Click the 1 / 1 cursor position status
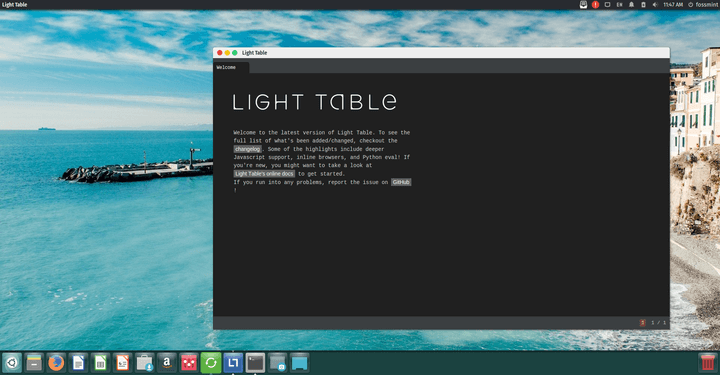The width and height of the screenshot is (720, 375). tap(658, 323)
